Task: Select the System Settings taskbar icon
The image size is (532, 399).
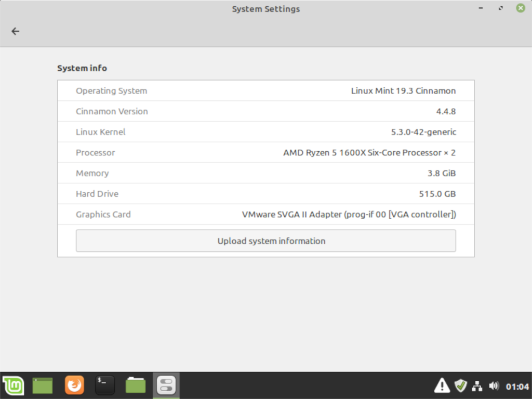Action: click(166, 385)
